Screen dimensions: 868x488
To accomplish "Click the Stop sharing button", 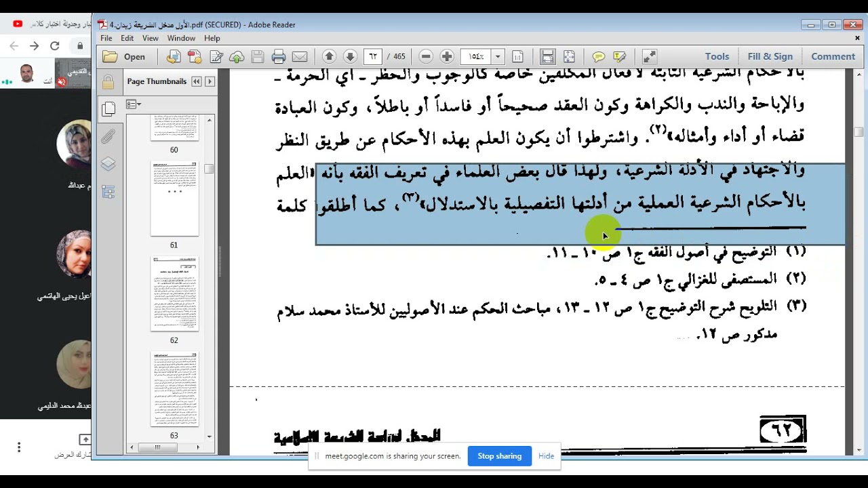I will pos(499,456).
